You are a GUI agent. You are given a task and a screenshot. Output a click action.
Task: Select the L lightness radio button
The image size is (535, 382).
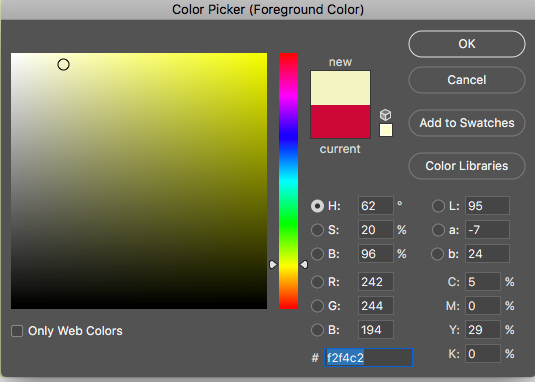click(x=438, y=206)
